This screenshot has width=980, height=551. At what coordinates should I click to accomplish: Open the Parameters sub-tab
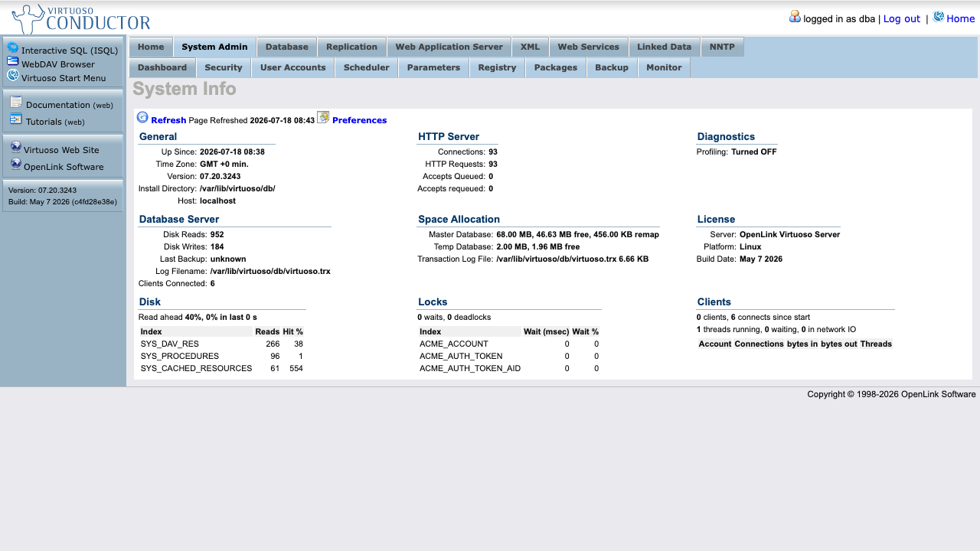click(434, 67)
